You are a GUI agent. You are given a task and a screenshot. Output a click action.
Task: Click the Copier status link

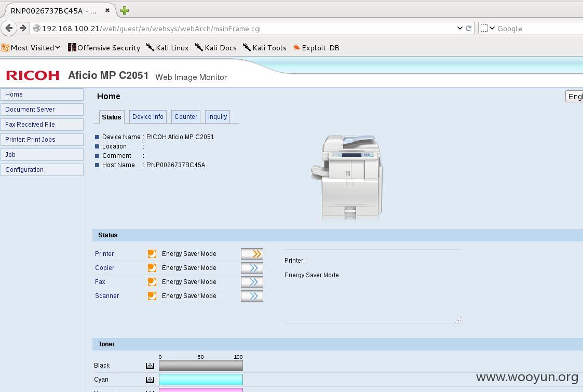[104, 268]
